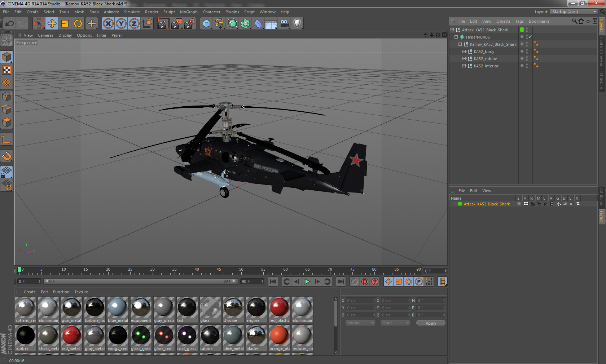The width and height of the screenshot is (606, 364).
Task: Add a Cube primitive object
Action: click(206, 24)
